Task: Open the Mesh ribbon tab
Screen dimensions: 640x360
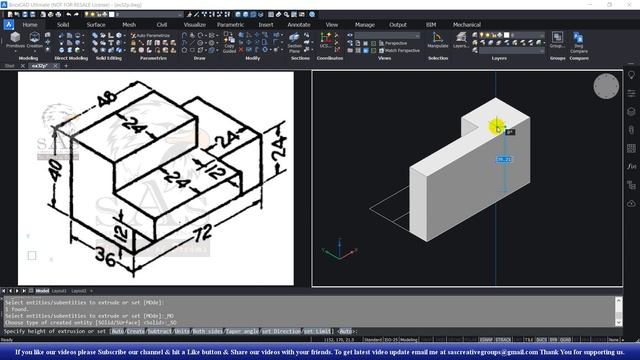Action: 129,24
